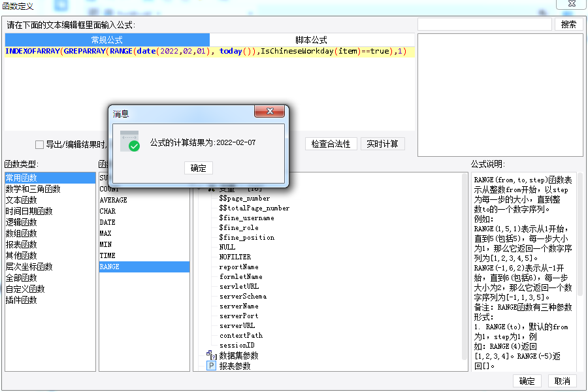Select the NULL variable
The height and width of the screenshot is (392, 588).
point(227,247)
